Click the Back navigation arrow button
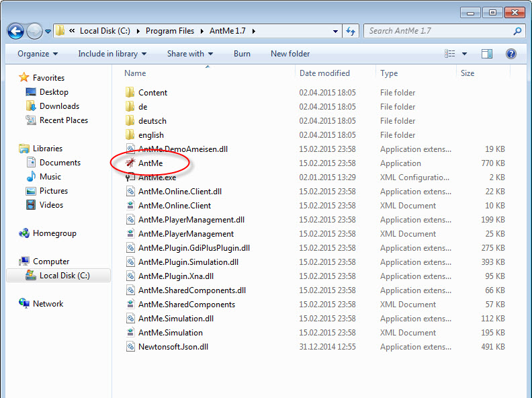The width and height of the screenshot is (532, 398). click(x=15, y=32)
